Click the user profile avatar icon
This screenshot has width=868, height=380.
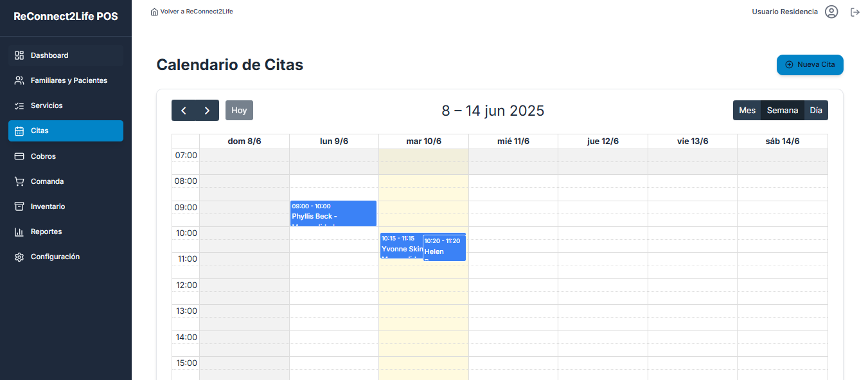[x=831, y=12]
